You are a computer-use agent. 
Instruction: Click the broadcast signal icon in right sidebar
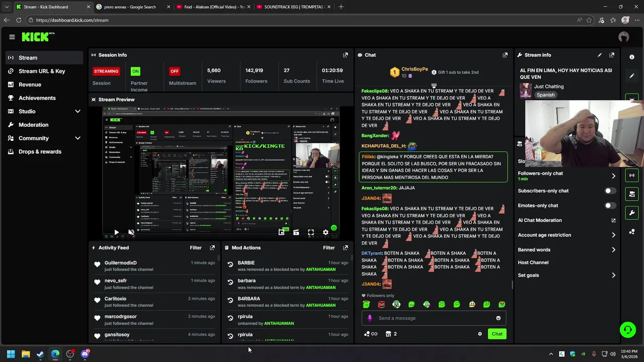[632, 175]
